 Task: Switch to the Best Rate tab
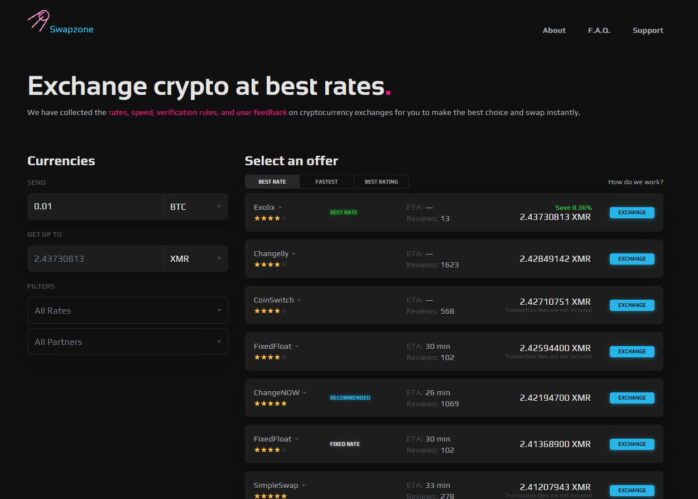[272, 182]
